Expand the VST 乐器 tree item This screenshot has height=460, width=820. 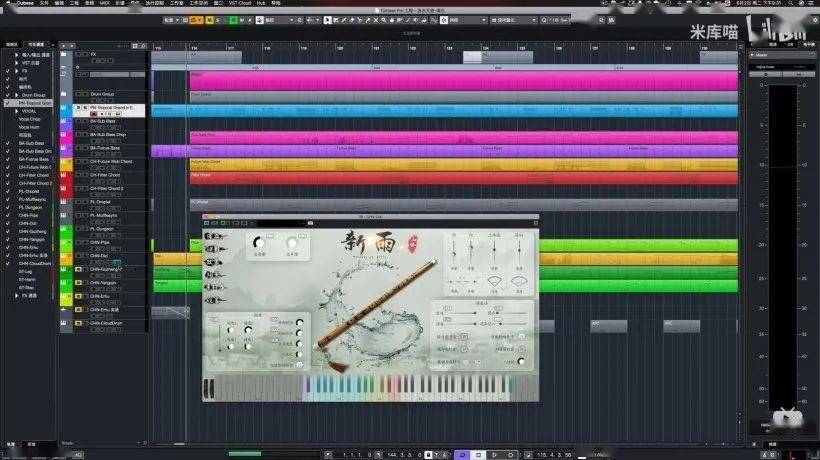coord(16,63)
